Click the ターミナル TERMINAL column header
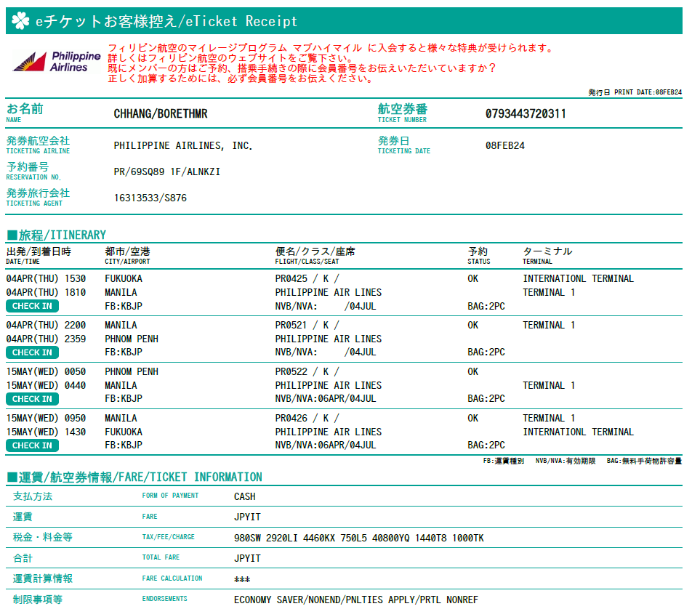 (x=547, y=255)
